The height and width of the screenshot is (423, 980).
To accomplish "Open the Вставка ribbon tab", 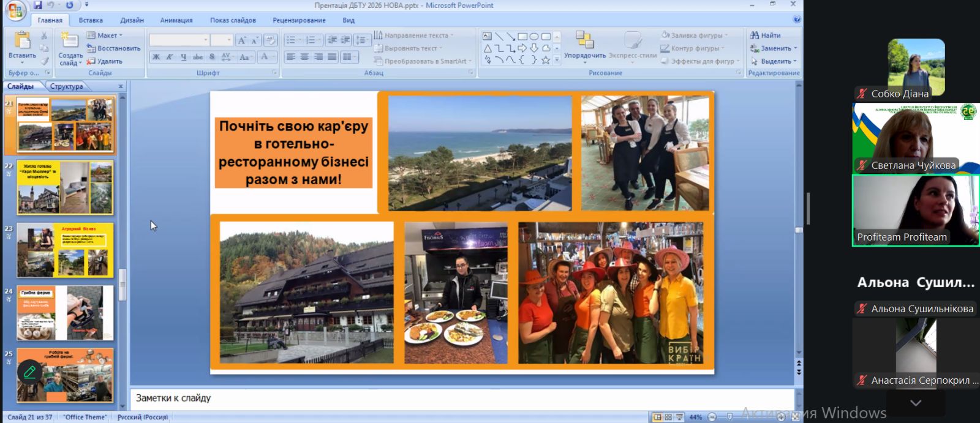I will pos(91,20).
